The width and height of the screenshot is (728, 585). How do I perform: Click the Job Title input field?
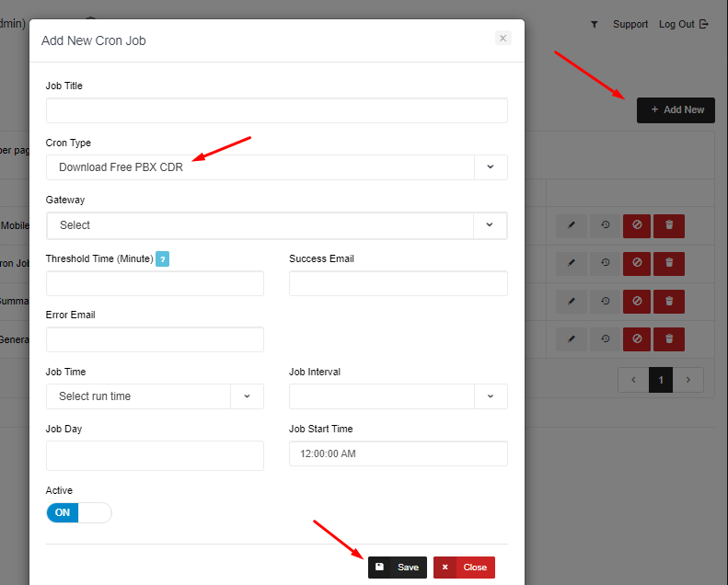(x=276, y=110)
